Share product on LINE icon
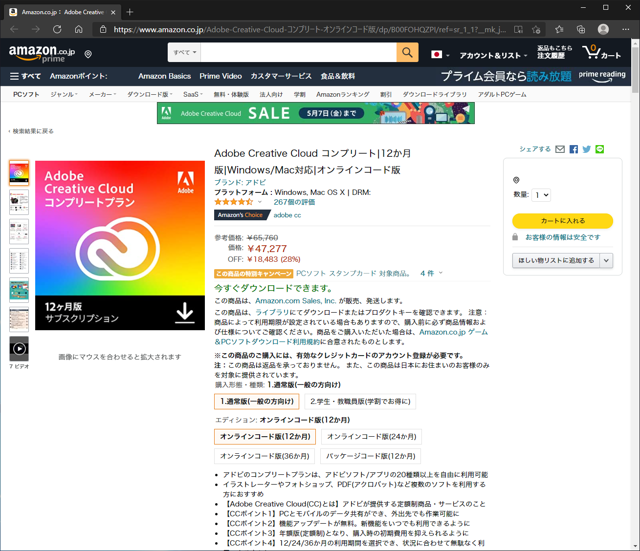Screen dimensions: 640x551 click(600, 149)
